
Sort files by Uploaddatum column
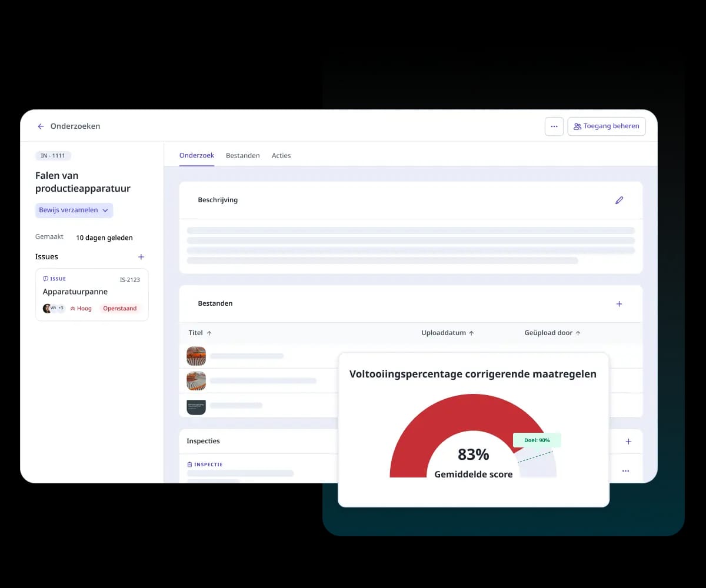click(447, 333)
